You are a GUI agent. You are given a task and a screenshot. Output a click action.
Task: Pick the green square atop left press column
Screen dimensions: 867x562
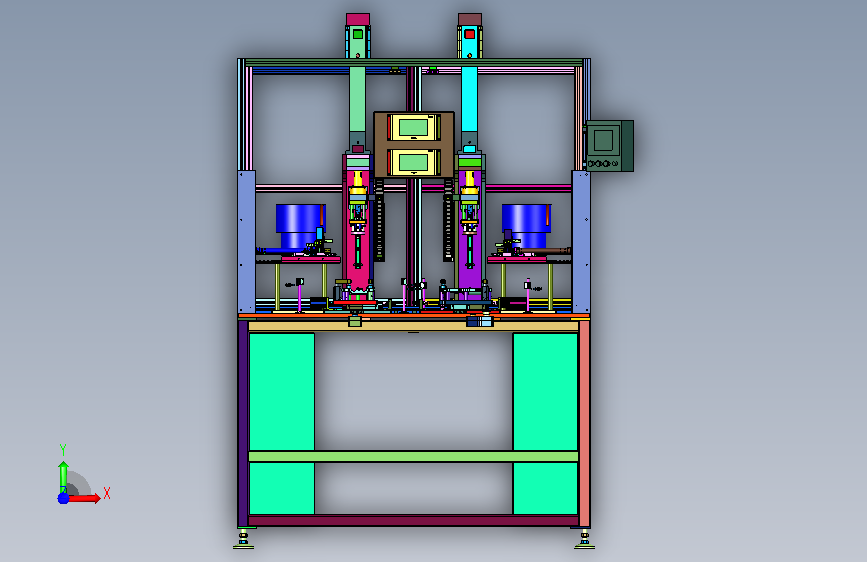pyautogui.click(x=358, y=34)
